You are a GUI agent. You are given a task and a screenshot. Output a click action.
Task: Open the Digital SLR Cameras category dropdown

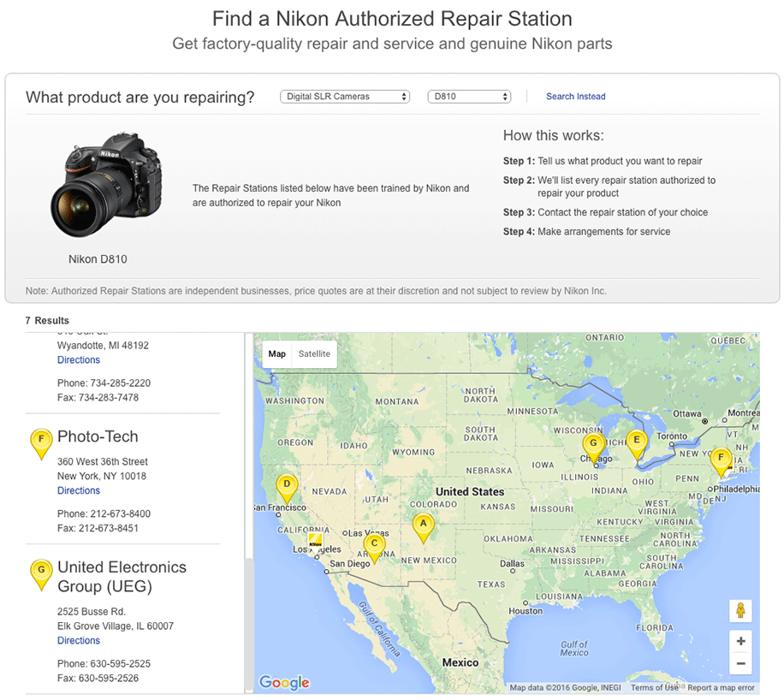click(345, 97)
